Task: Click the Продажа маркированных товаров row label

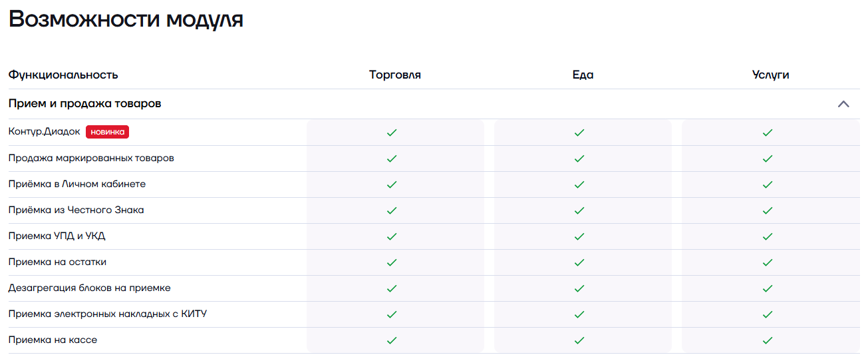Action: (x=91, y=159)
